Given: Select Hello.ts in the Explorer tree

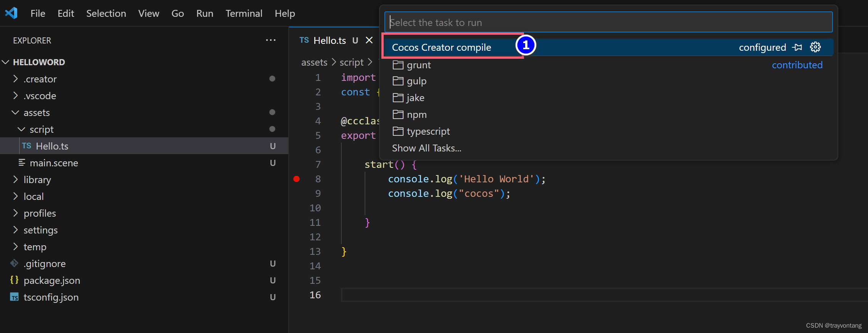Looking at the screenshot, I should click(x=144, y=146).
